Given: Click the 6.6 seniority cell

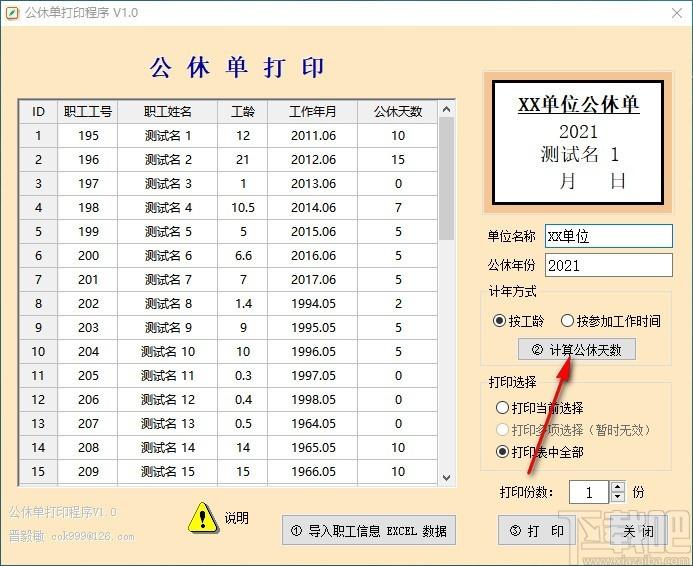Looking at the screenshot, I should pos(243,255).
